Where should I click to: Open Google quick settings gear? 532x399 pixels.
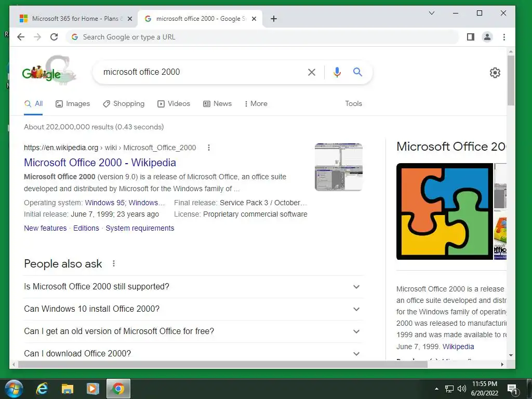point(495,73)
